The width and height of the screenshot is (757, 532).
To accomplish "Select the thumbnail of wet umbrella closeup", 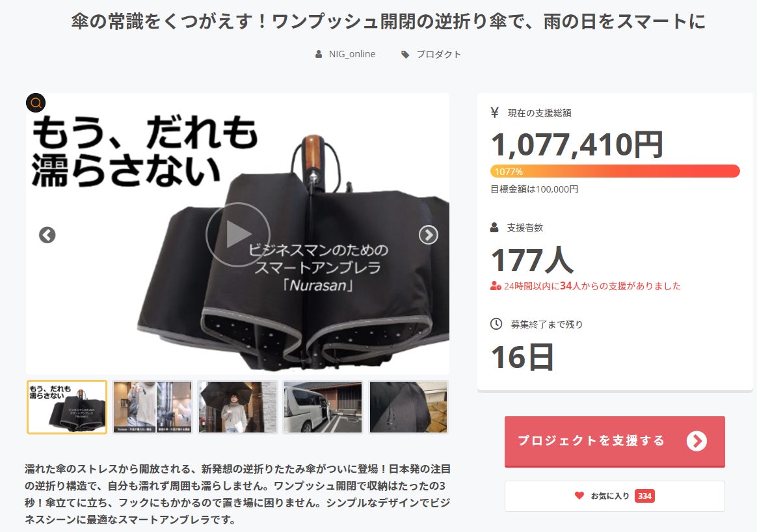I will point(408,407).
